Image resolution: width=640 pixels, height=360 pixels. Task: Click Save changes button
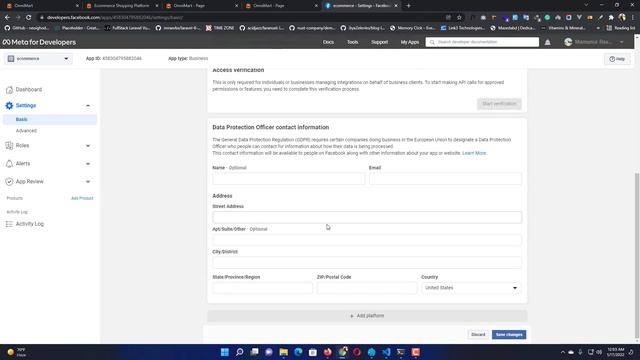tap(509, 335)
